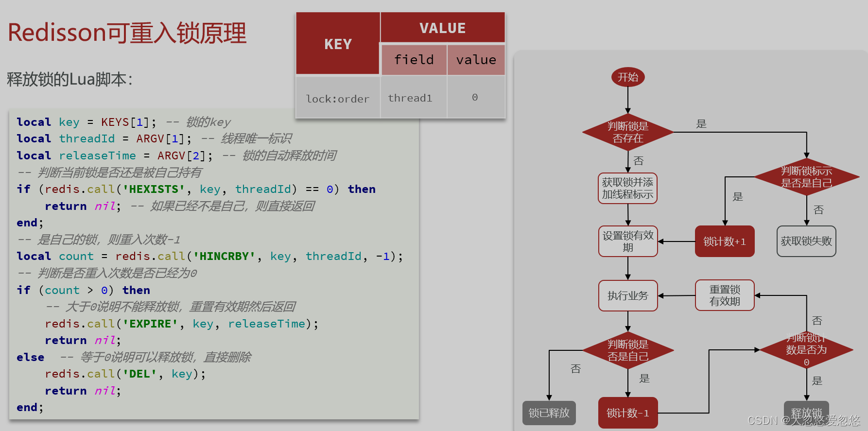Click the 否 label below 判断锁是否存在
868x431 pixels.
point(639,161)
